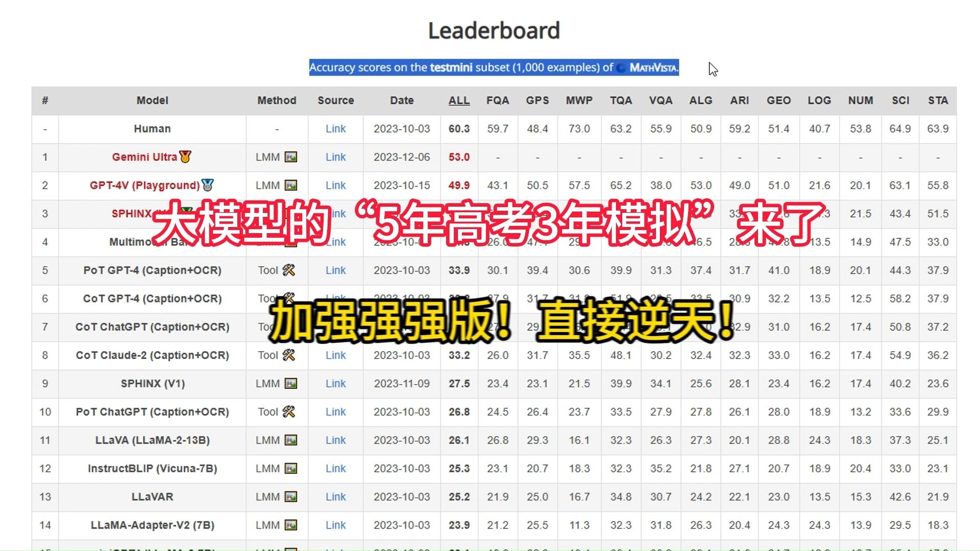Sort the table by the ALL column header
This screenshot has height=551, width=980.
pyautogui.click(x=458, y=101)
